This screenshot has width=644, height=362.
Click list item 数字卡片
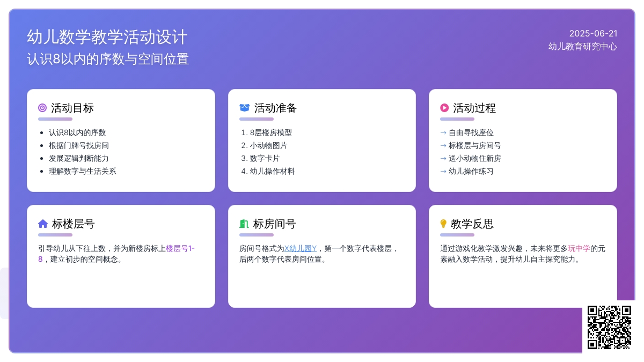(265, 158)
